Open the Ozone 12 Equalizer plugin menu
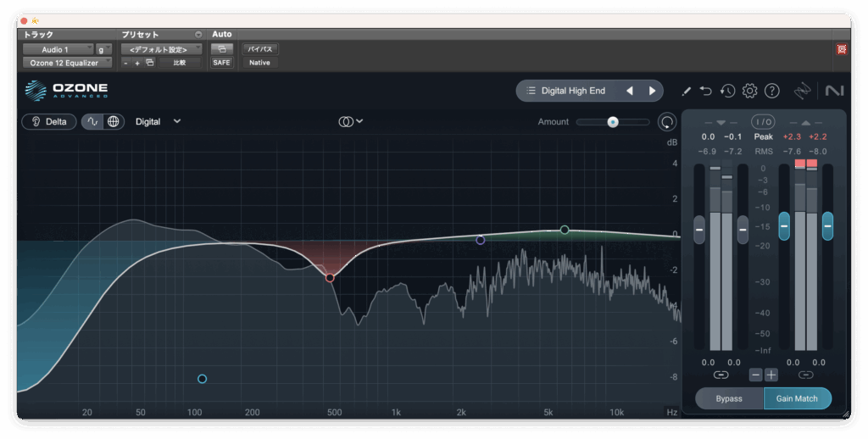Viewport: 868px width, 439px height. 66,63
